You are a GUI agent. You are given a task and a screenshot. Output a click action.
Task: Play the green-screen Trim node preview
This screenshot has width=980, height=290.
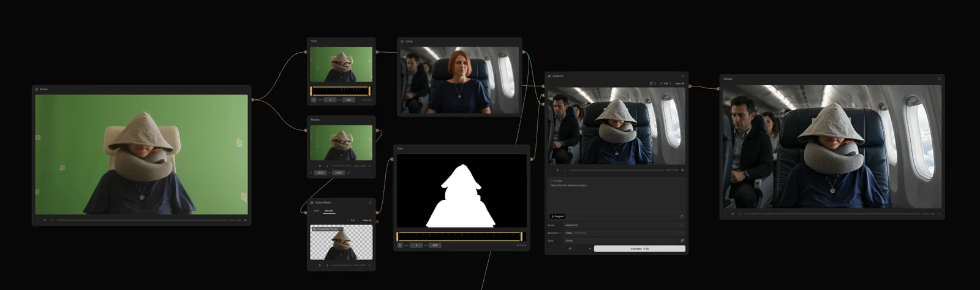[x=314, y=99]
